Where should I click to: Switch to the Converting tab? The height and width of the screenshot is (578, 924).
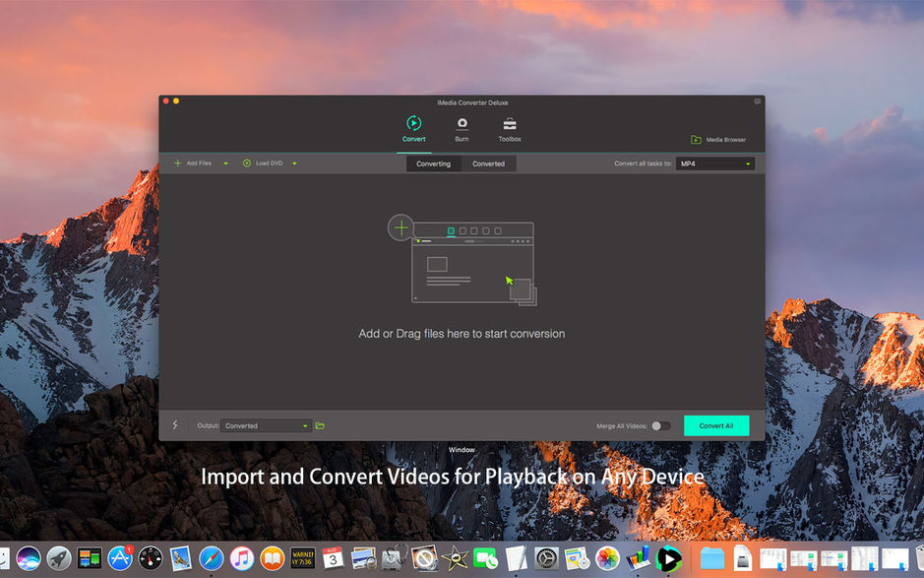[x=433, y=163]
